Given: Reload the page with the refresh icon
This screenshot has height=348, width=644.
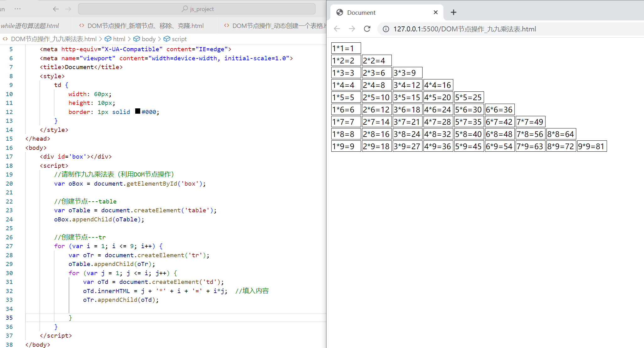Looking at the screenshot, I should tap(367, 29).
